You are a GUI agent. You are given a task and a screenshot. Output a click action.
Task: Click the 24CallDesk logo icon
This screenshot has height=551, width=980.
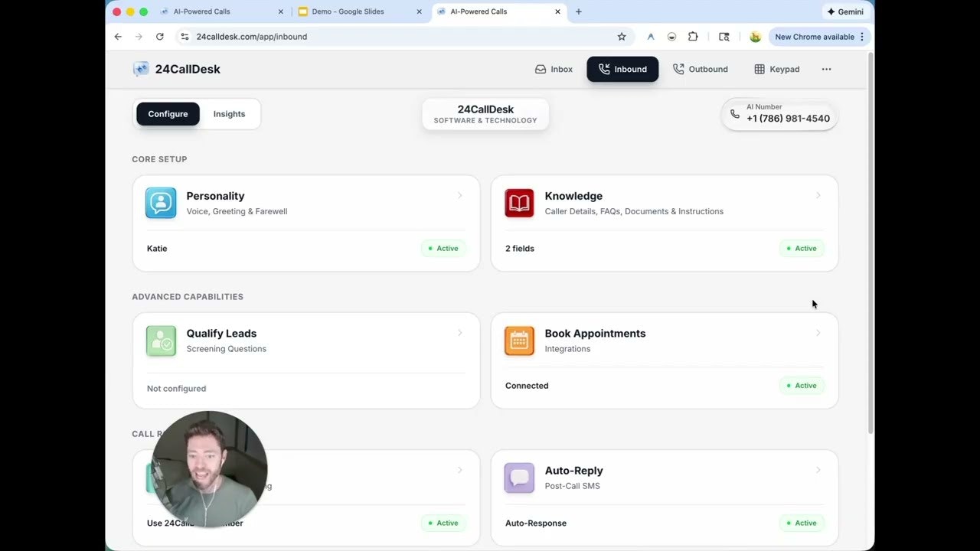coord(141,69)
